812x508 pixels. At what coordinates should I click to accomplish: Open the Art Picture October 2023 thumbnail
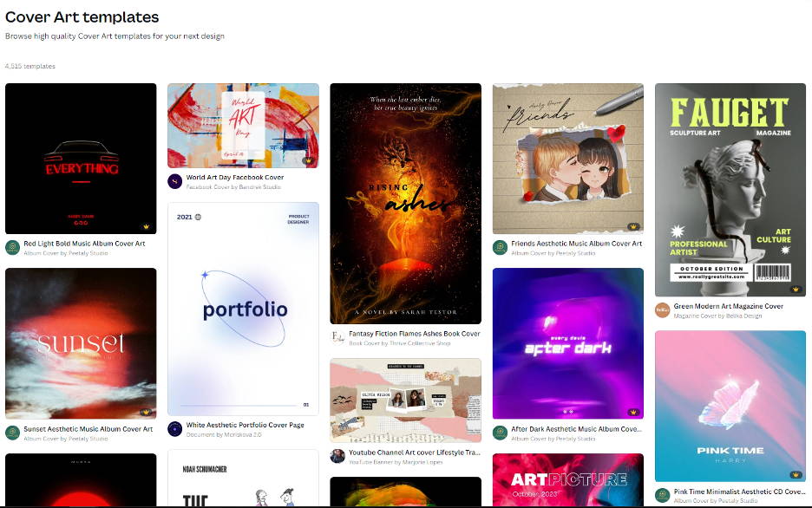click(x=568, y=480)
